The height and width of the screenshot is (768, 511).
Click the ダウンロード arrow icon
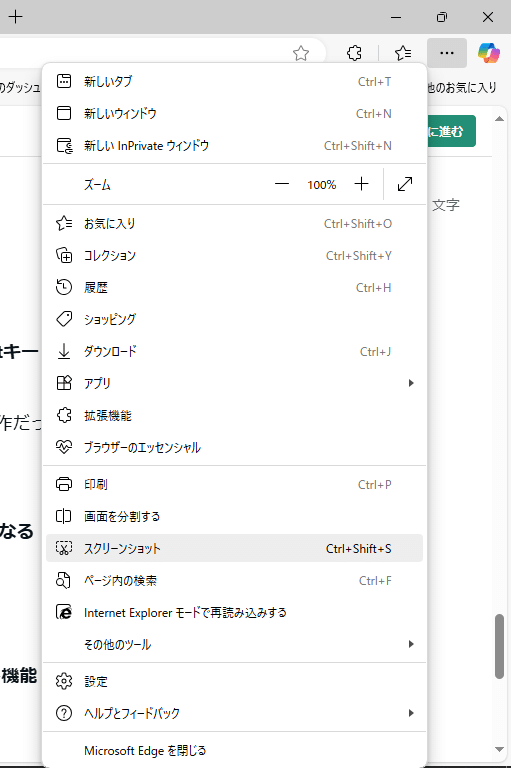coord(64,351)
